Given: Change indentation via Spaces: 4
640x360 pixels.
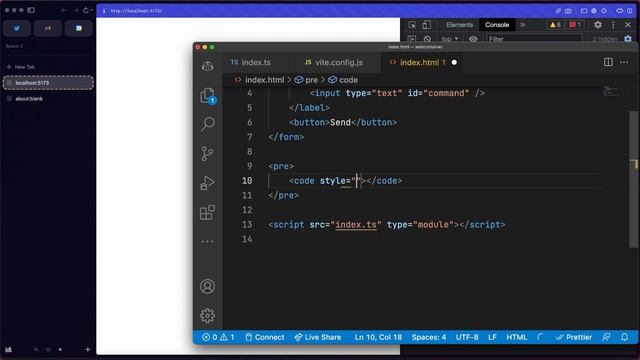Looking at the screenshot, I should pyautogui.click(x=429, y=337).
